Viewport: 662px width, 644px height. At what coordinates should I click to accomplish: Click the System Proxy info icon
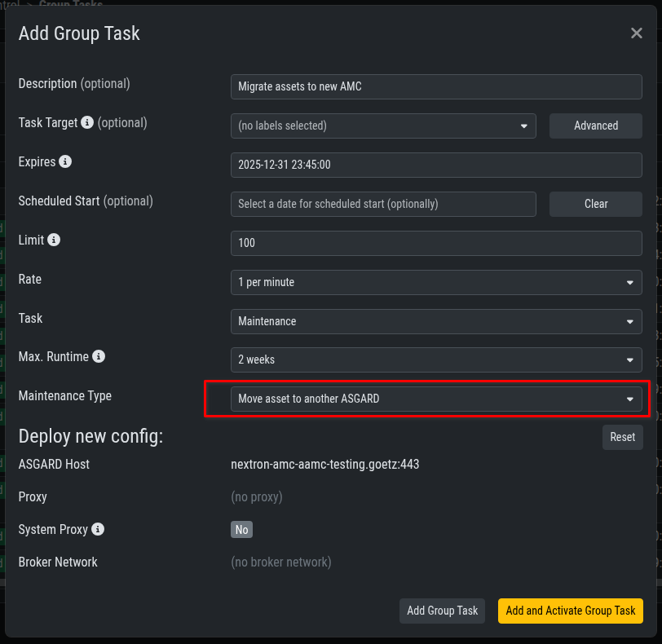(98, 530)
